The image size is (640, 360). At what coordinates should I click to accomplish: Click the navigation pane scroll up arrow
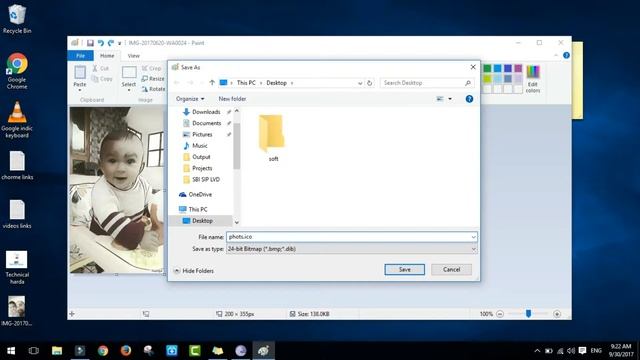pos(237,111)
